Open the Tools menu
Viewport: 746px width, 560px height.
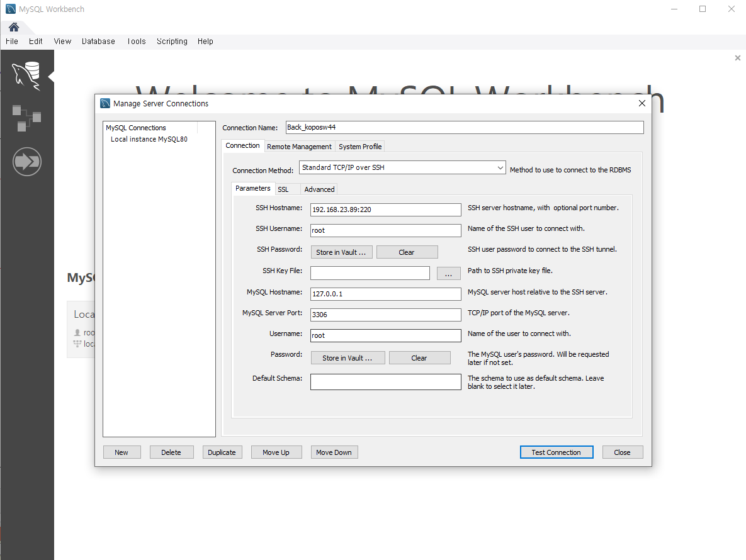(136, 42)
